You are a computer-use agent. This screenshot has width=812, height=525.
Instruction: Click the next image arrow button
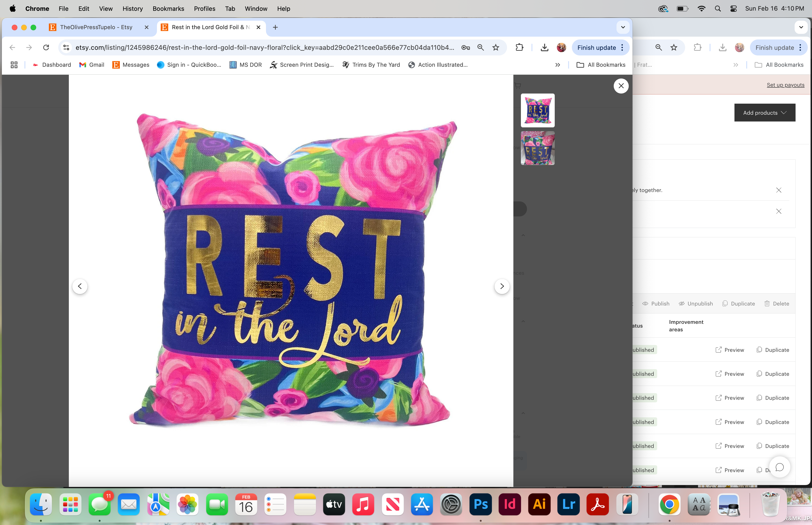click(502, 286)
